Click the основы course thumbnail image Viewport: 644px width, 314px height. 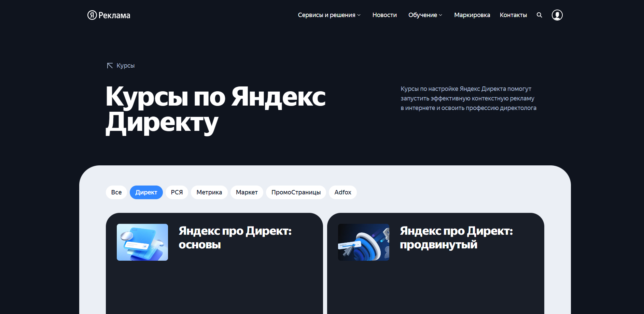[x=142, y=242]
